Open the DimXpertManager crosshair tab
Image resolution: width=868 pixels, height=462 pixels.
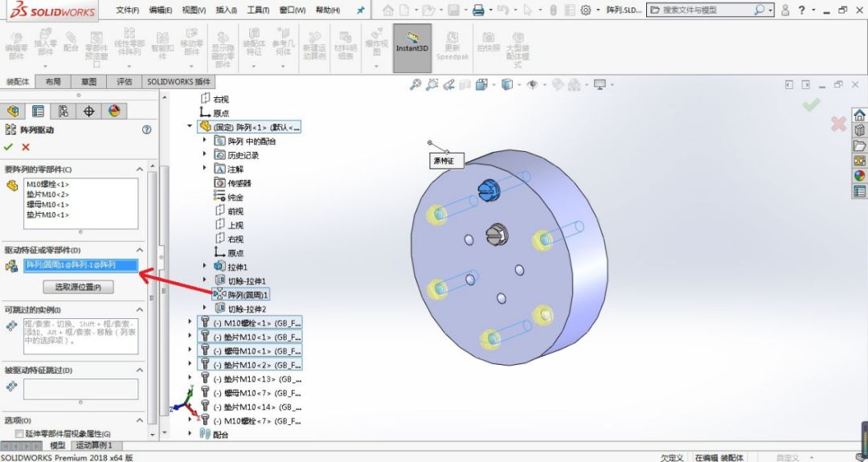[88, 111]
